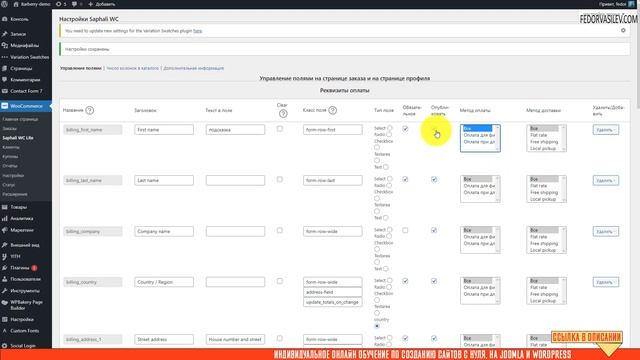Click the YITH icon in the sidebar

tap(5, 257)
